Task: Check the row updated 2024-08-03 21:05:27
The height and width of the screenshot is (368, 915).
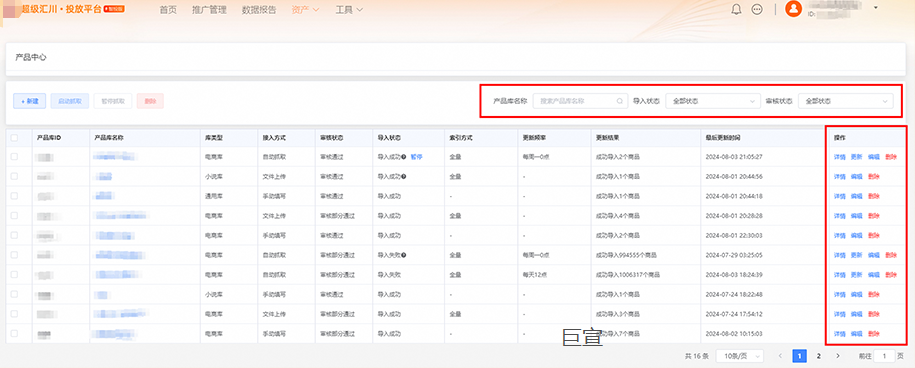Action: (14, 157)
